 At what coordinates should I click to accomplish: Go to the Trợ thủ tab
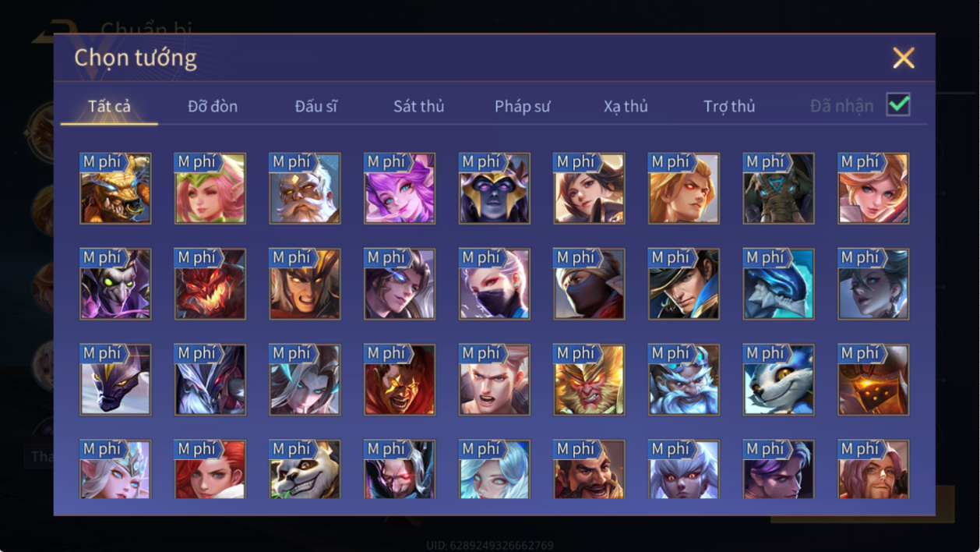[x=729, y=106]
